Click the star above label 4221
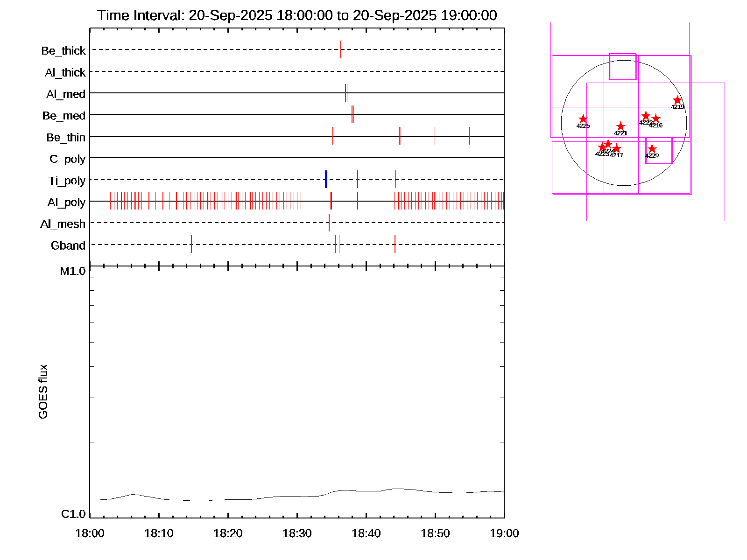The image size is (747, 560). (620, 126)
